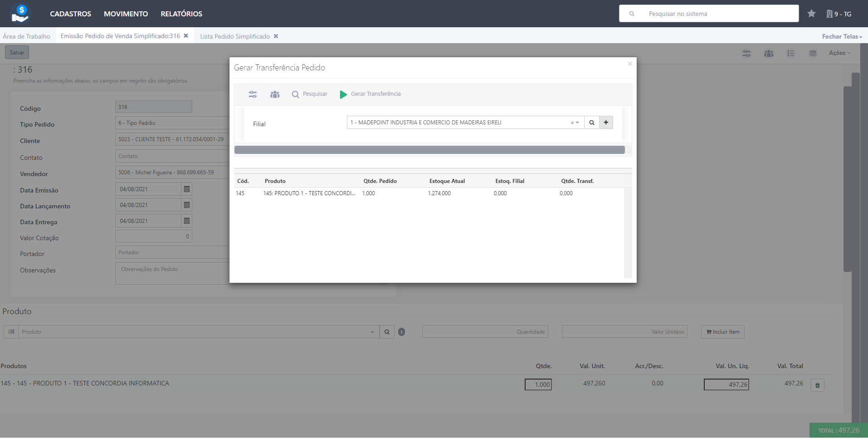The width and height of the screenshot is (868, 439).
Task: Expand the Filial combo dropdown arrow
Action: click(x=577, y=123)
